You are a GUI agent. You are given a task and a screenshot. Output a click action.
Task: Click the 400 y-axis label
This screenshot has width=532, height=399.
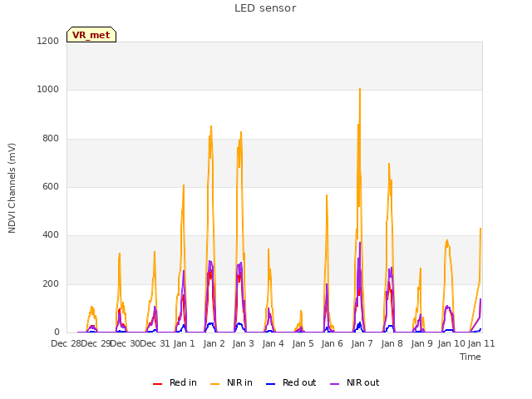coord(51,235)
